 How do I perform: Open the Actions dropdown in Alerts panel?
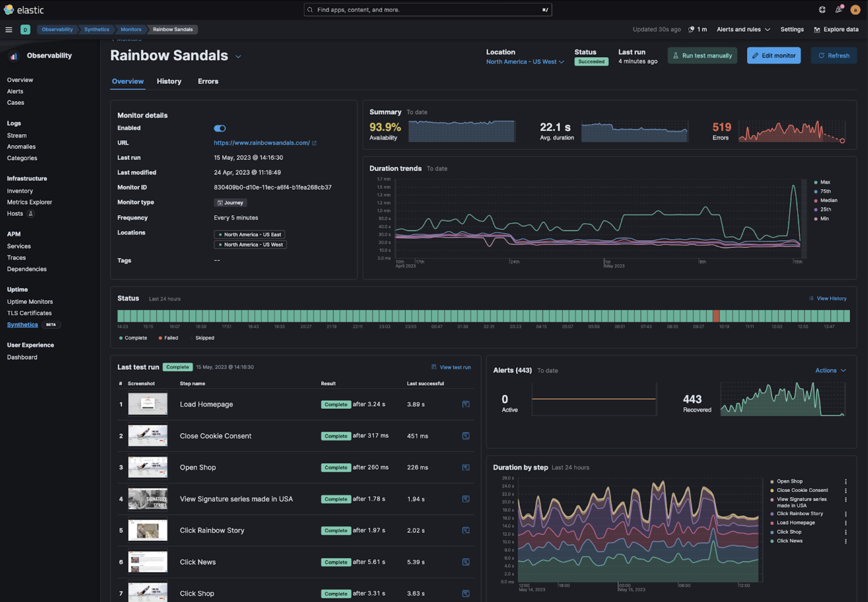[830, 370]
